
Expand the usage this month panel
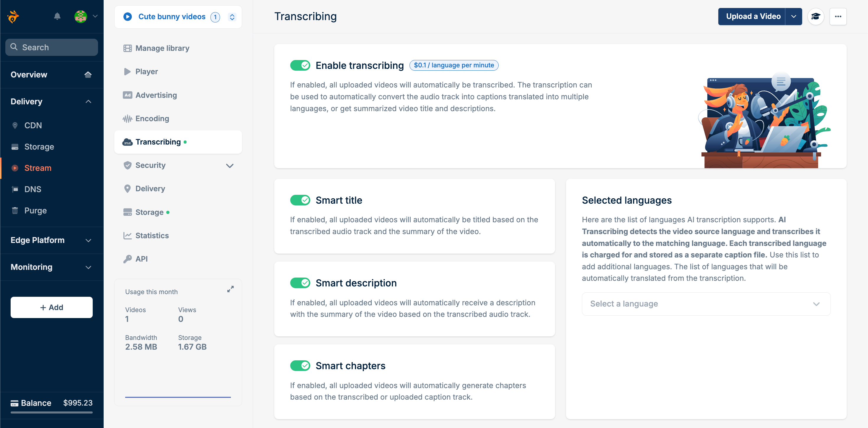(x=230, y=289)
